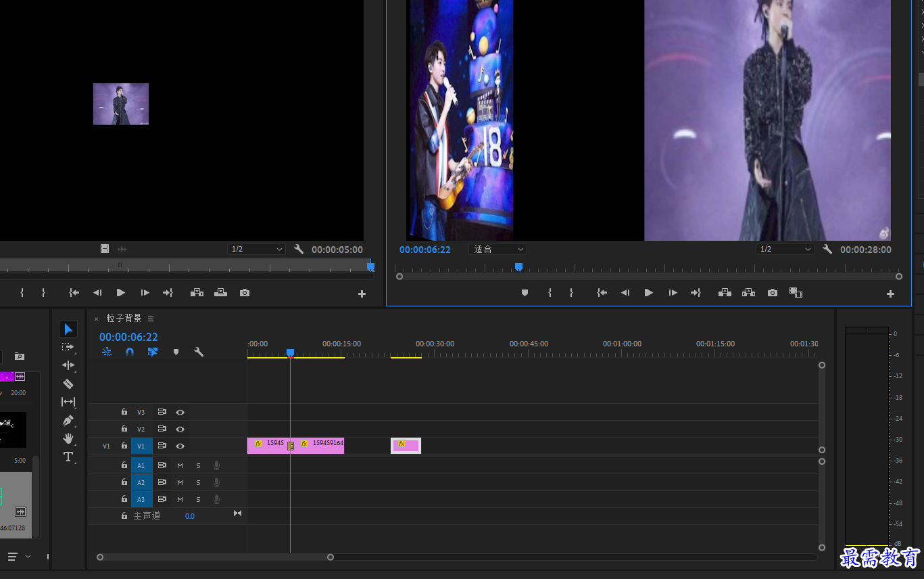Click master track 主声道 volume 0.0
Image resolution: width=924 pixels, height=579 pixels.
tap(190, 516)
